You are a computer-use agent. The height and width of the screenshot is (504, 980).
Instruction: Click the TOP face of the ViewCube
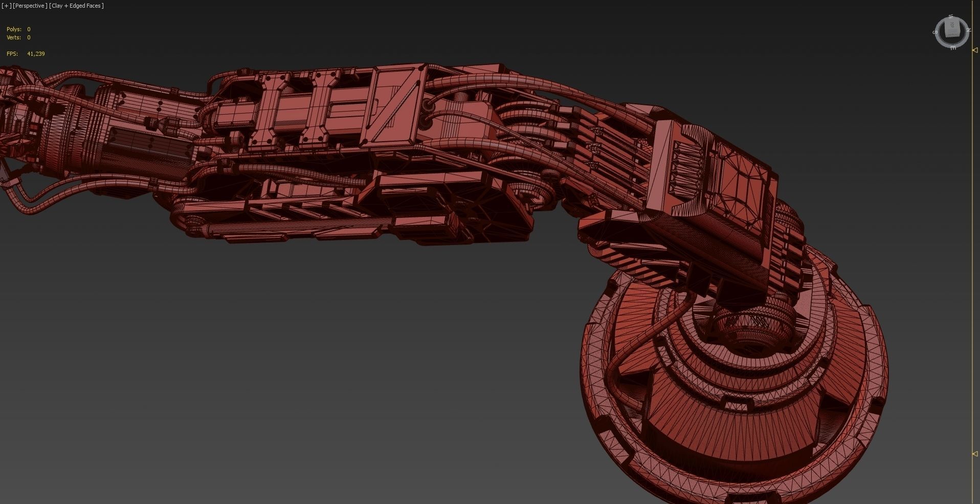coord(952,25)
